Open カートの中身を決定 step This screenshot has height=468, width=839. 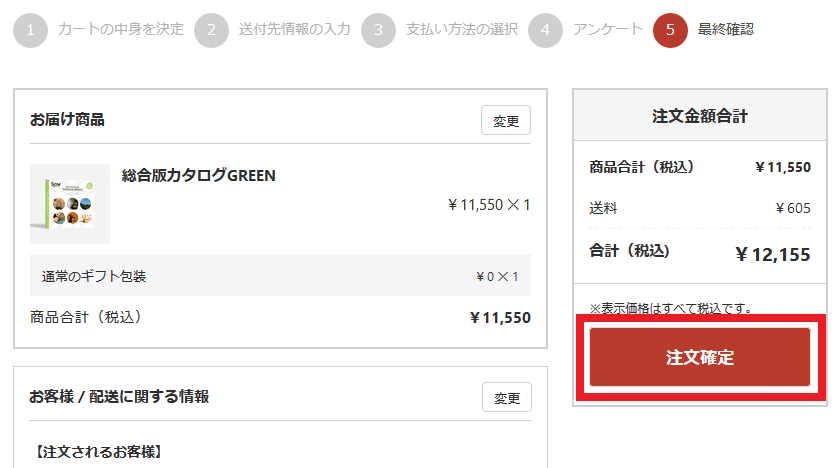pyautogui.click(x=120, y=29)
